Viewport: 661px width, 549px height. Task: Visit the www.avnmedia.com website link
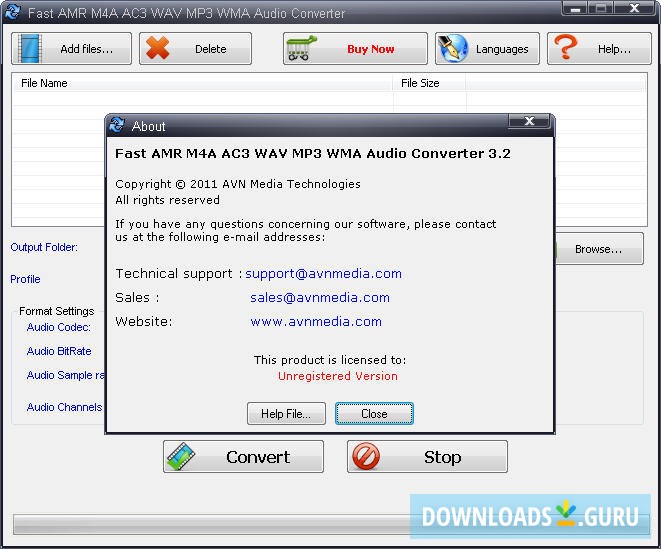pos(316,321)
